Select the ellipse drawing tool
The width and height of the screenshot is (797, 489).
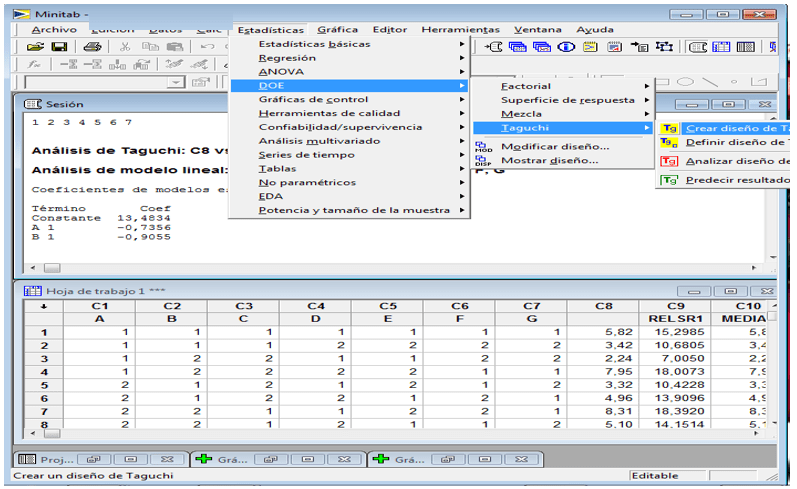coord(685,81)
